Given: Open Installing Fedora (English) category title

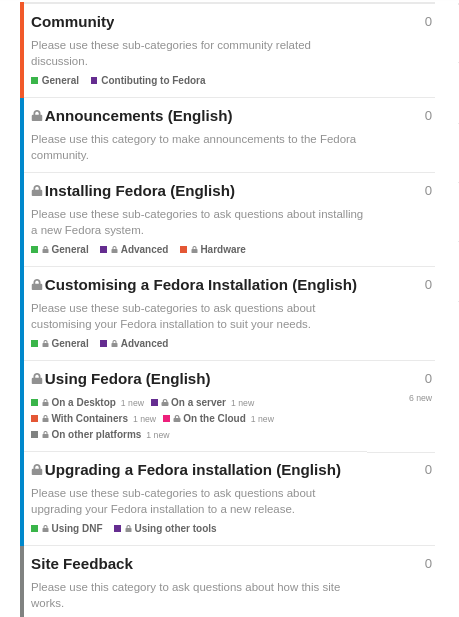Looking at the screenshot, I should pos(139,191).
